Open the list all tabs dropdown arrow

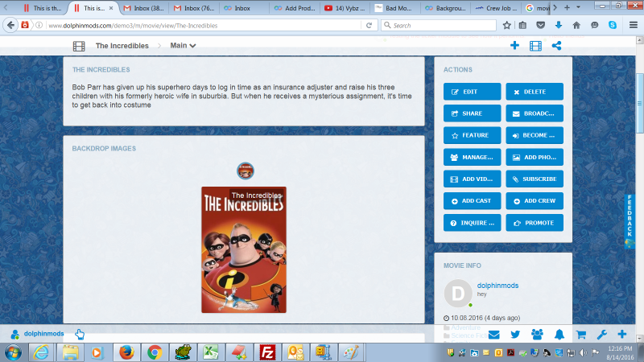[578, 8]
